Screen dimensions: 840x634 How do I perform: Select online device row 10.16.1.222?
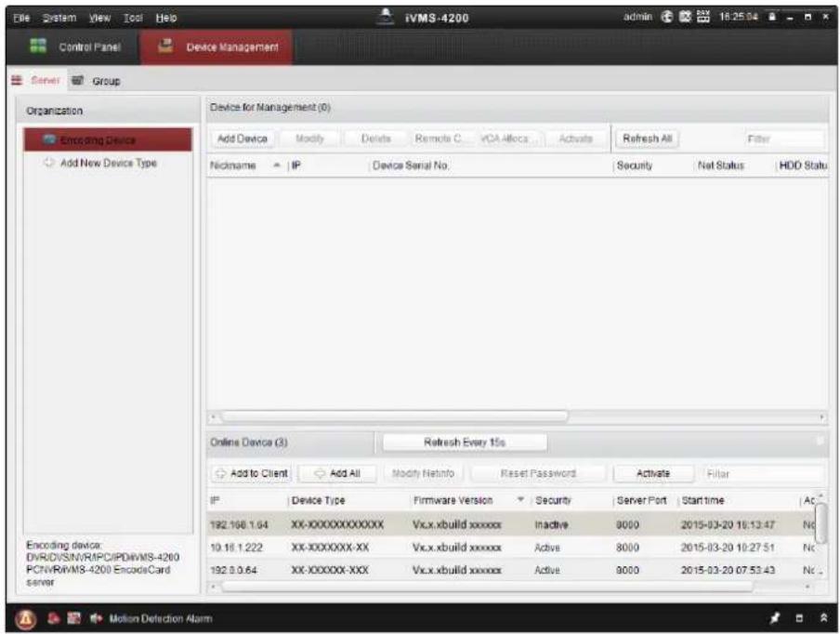pos(512,548)
